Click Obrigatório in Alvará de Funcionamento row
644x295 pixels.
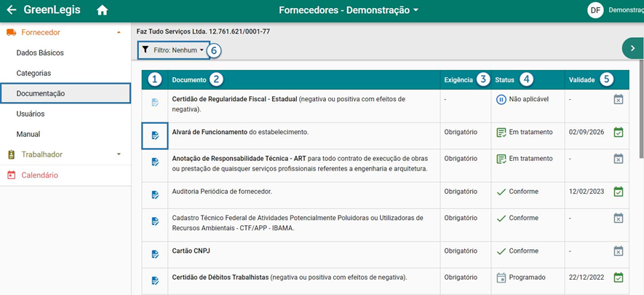[x=461, y=132]
